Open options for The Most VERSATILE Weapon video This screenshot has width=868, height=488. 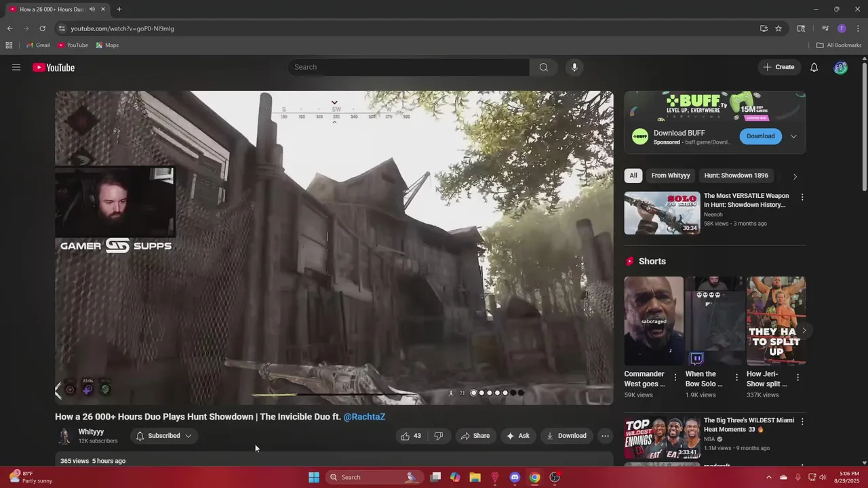[802, 197]
